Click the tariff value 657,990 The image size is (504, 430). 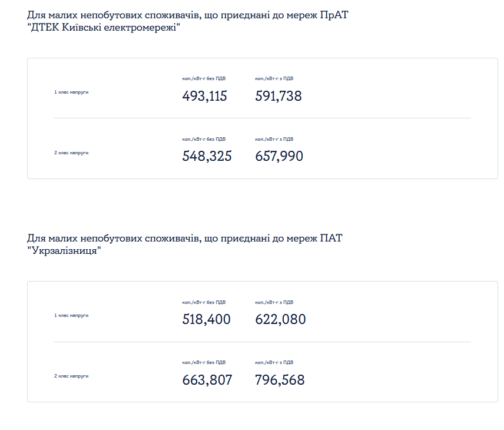tap(279, 156)
